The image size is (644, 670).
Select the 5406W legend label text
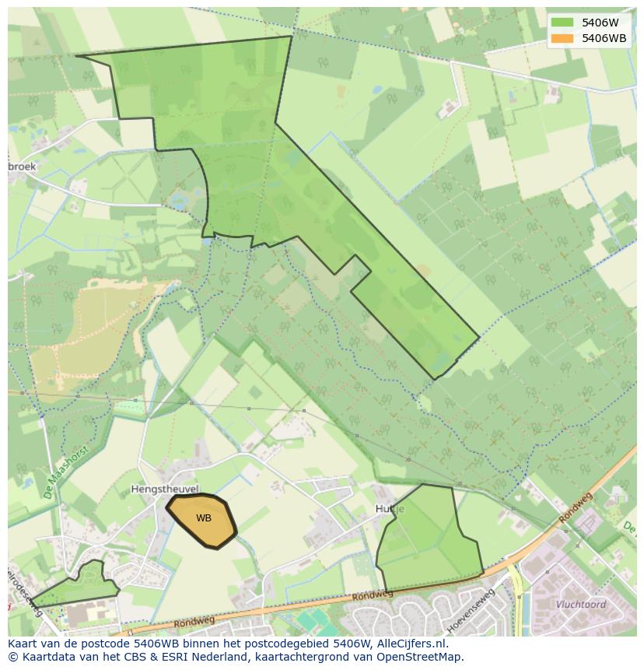(600, 23)
